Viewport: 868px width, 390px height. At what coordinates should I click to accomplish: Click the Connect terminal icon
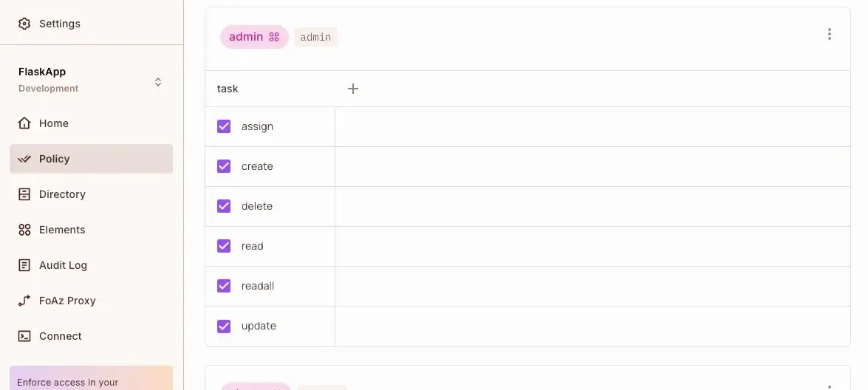(24, 336)
